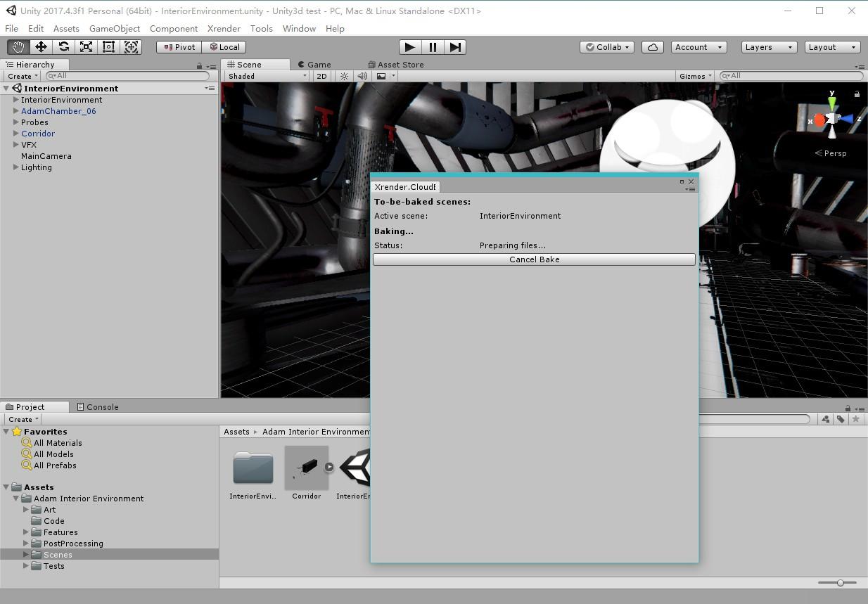The width and height of the screenshot is (868, 604).
Task: Select the Hand tool in the toolbar
Action: pos(18,46)
